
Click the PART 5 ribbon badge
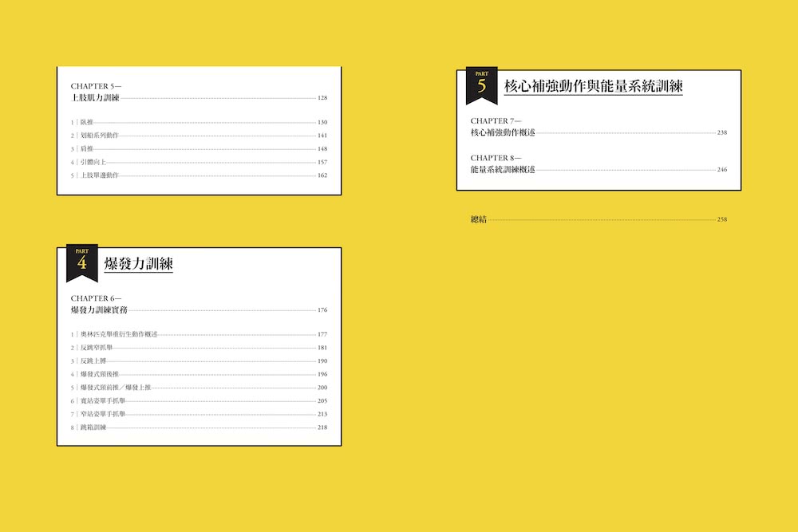point(481,85)
